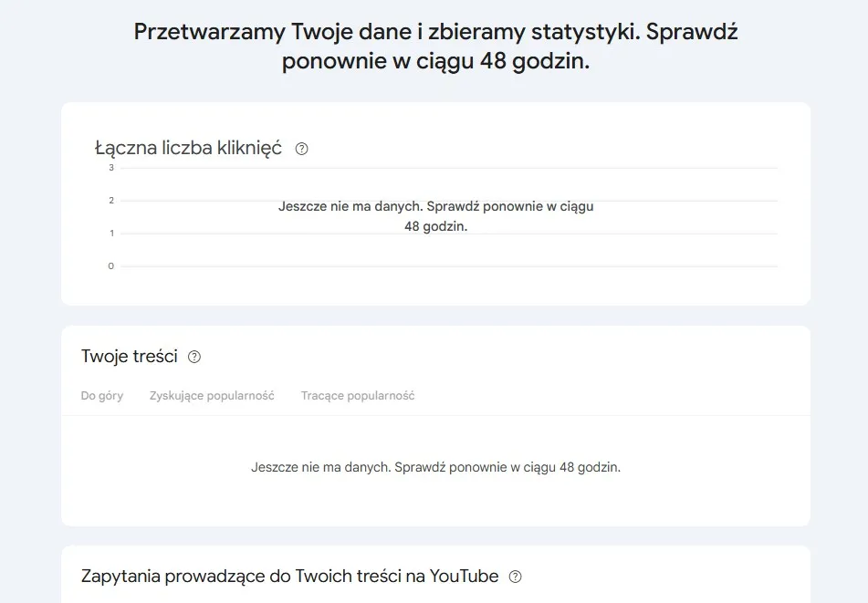Open help icon beside Łączna liczba kliknięć
868x603 pixels.
302,149
